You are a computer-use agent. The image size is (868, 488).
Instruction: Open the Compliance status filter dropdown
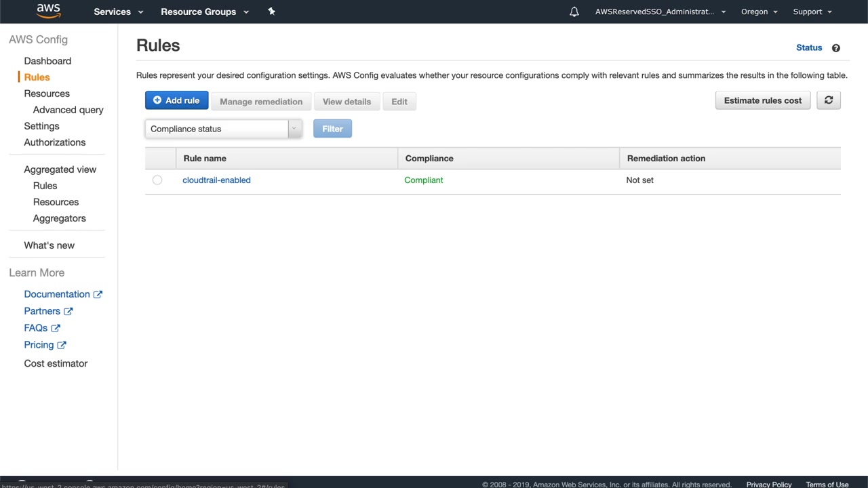[223, 129]
